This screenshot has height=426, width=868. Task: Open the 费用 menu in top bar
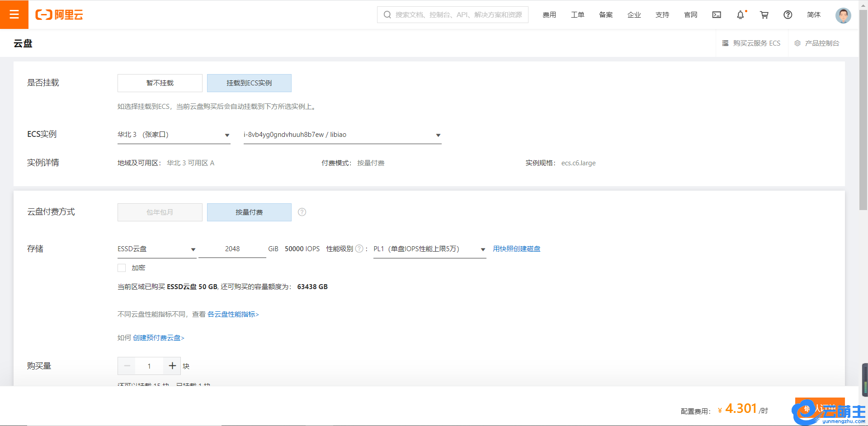tap(549, 15)
